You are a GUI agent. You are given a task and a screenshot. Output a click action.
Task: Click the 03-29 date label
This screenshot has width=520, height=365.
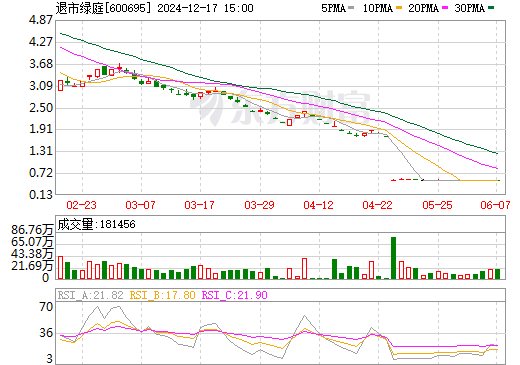tap(259, 205)
